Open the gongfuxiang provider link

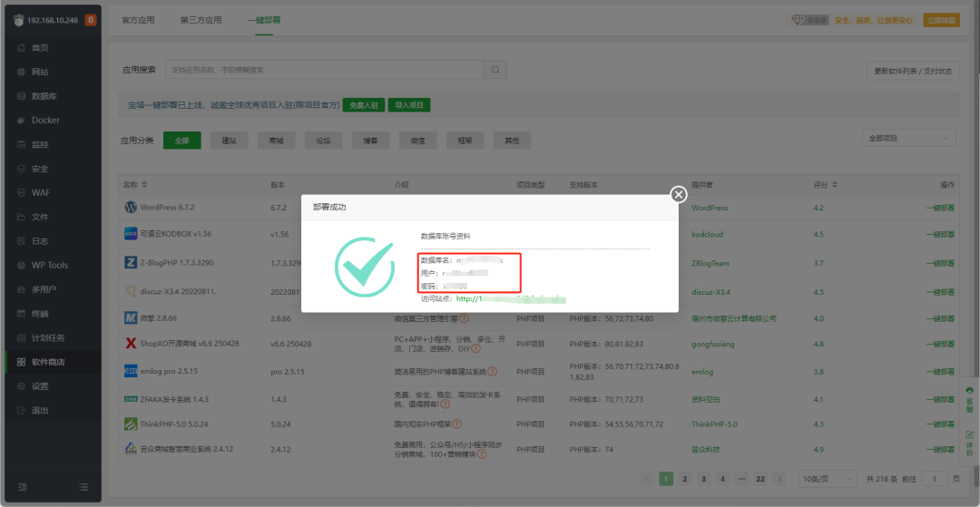coord(711,344)
